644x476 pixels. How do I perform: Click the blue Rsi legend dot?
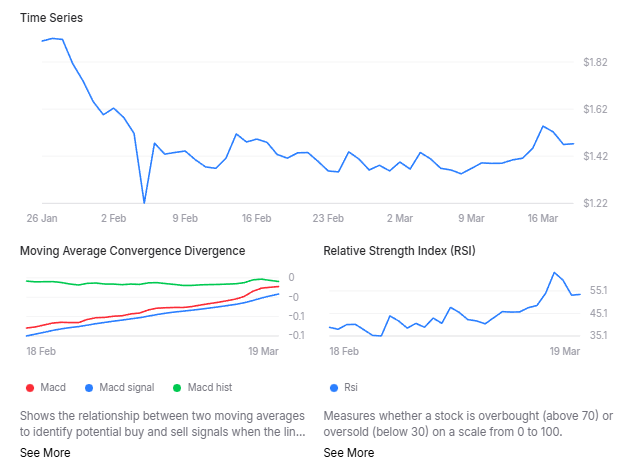[332, 387]
